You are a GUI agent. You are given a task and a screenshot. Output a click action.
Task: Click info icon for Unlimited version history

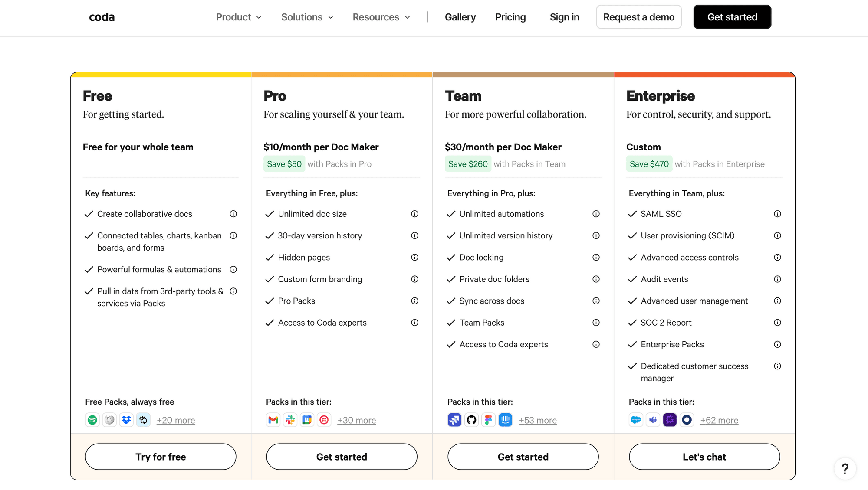[596, 235]
